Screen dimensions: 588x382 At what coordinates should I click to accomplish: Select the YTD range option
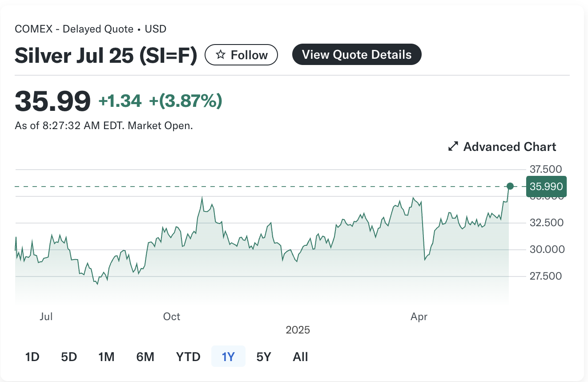[188, 357]
